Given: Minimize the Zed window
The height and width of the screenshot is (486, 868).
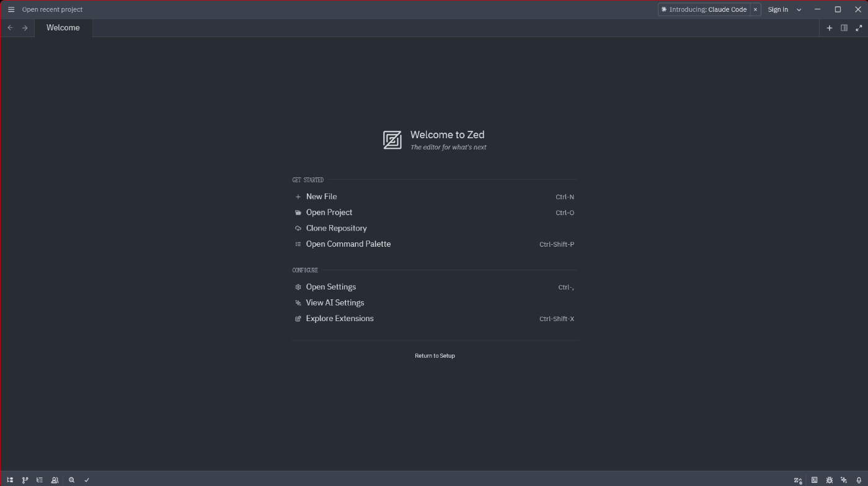Looking at the screenshot, I should pyautogui.click(x=818, y=9).
